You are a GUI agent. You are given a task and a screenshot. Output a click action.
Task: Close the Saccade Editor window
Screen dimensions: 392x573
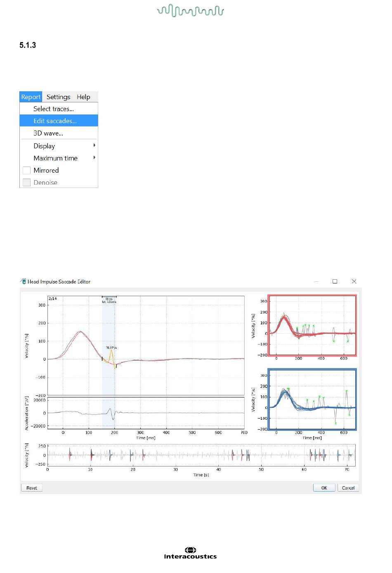pyautogui.click(x=354, y=281)
